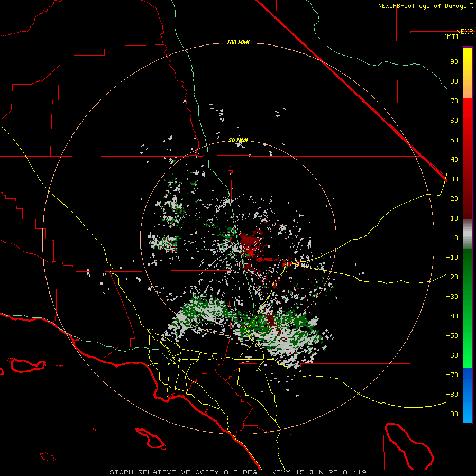Click the STORM RELATIVE VELOCITY product title text

tap(164, 472)
